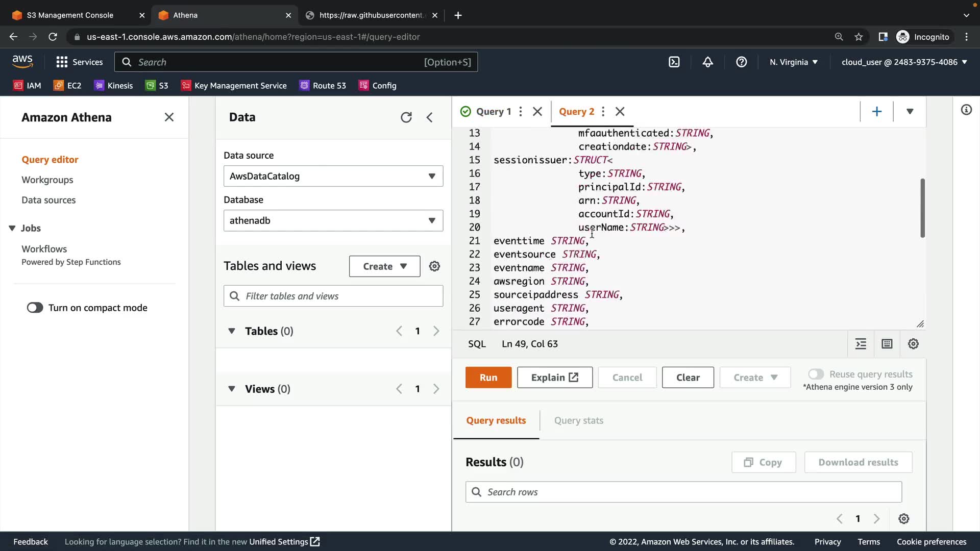Screen dimensions: 980x551
Task: Open the athenadb Database dropdown
Action: 333,220
